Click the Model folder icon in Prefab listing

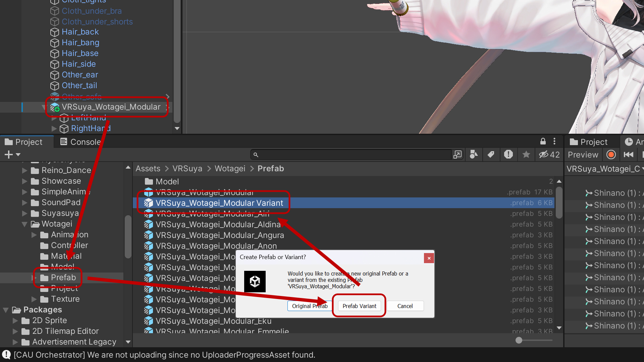click(x=149, y=182)
